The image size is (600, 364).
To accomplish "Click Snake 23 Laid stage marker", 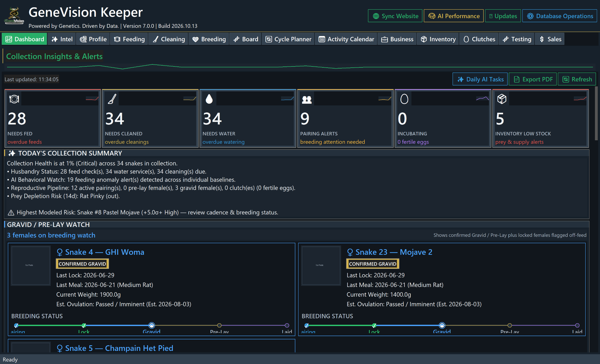I will point(577,325).
